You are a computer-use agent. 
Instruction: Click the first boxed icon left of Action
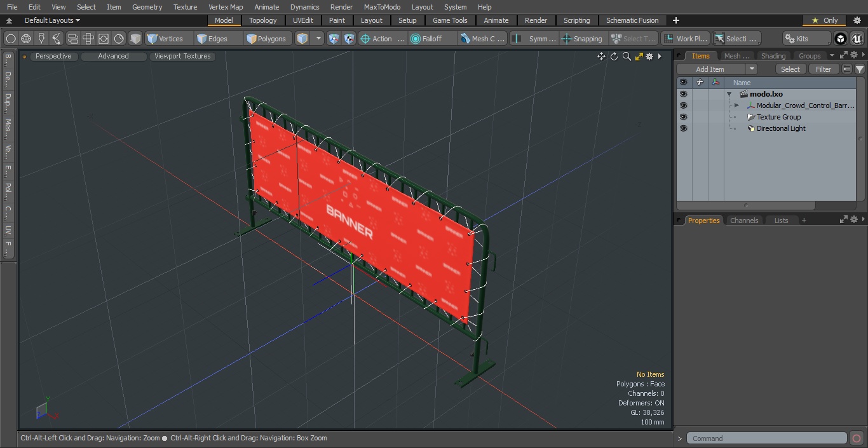pyautogui.click(x=334, y=39)
